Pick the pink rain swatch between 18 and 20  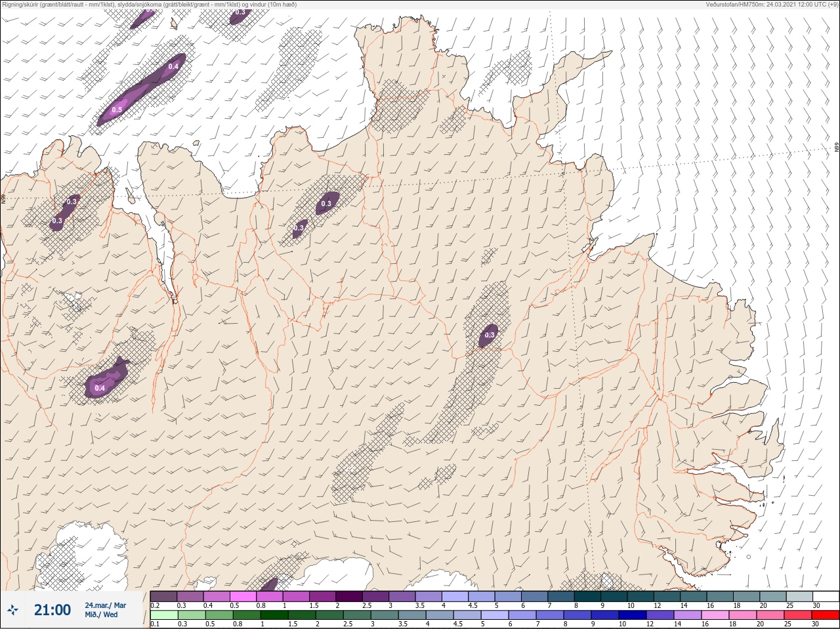744,615
